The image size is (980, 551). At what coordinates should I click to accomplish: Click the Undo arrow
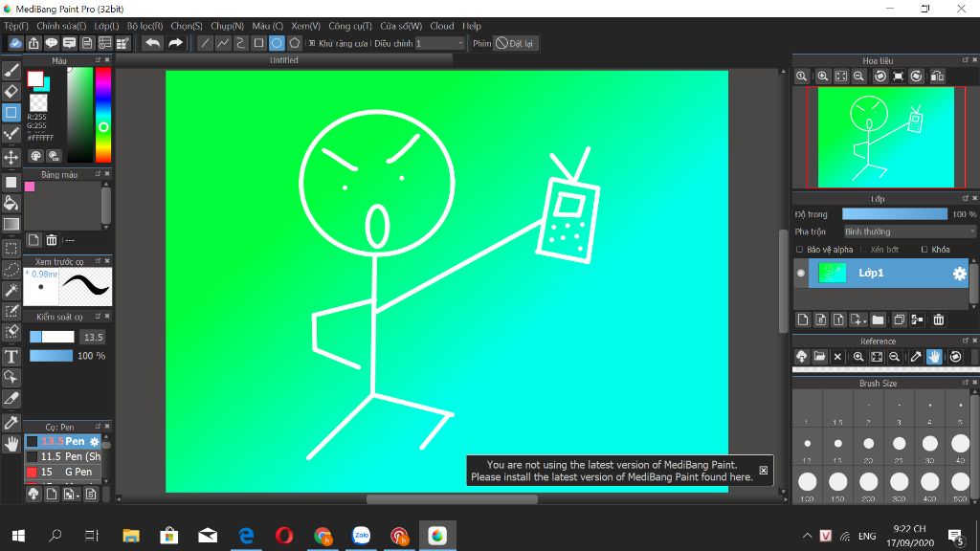152,43
